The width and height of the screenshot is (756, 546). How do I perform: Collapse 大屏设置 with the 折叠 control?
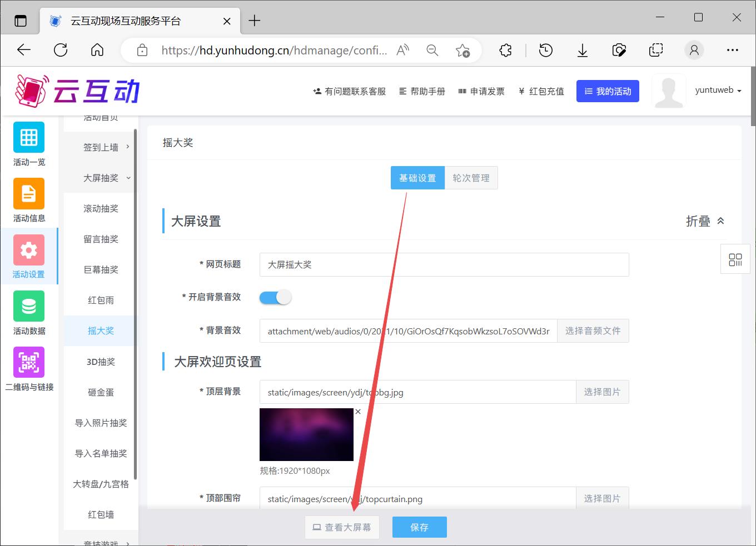pyautogui.click(x=705, y=221)
